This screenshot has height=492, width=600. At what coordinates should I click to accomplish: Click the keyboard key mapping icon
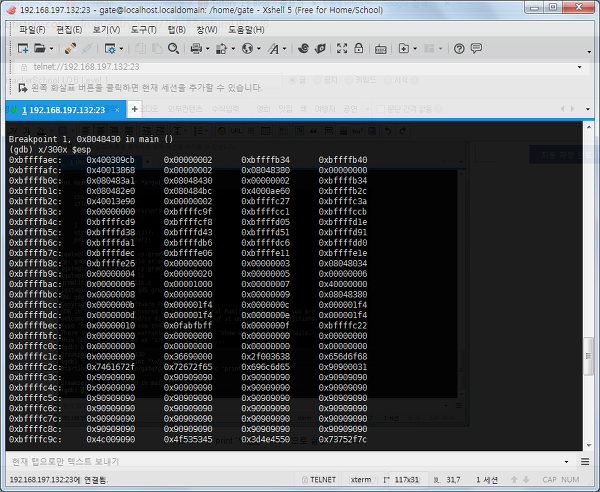380,49
